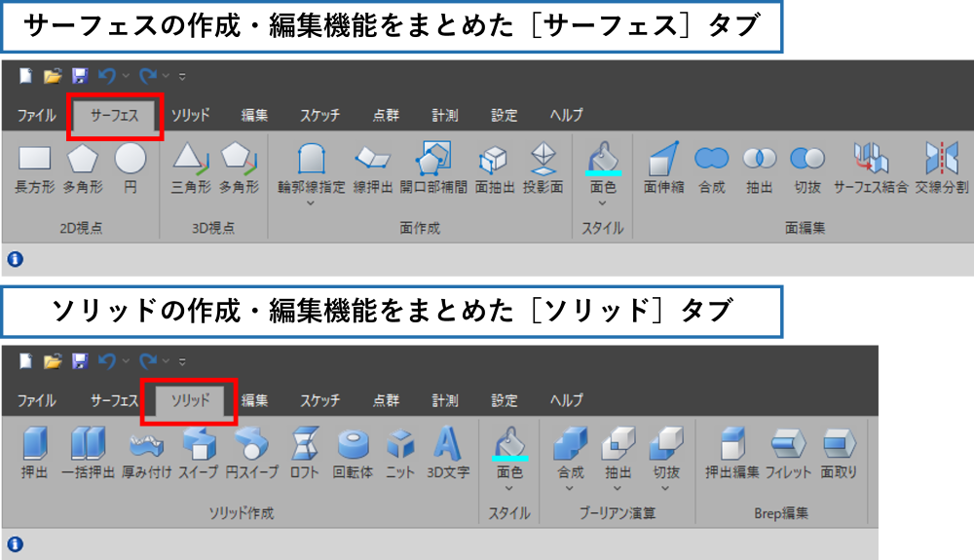Click the 面伸縮 icon in 面編集

[662, 166]
